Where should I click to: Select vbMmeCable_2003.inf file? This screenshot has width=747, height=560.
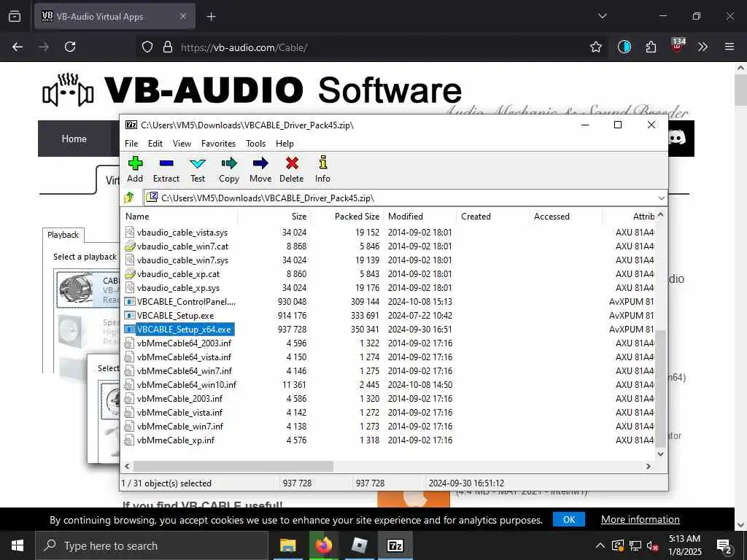tap(179, 398)
